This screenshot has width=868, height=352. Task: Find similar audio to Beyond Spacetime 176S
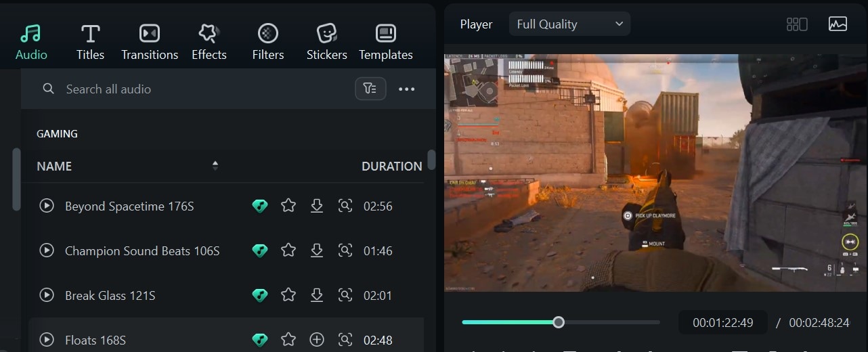pos(345,205)
